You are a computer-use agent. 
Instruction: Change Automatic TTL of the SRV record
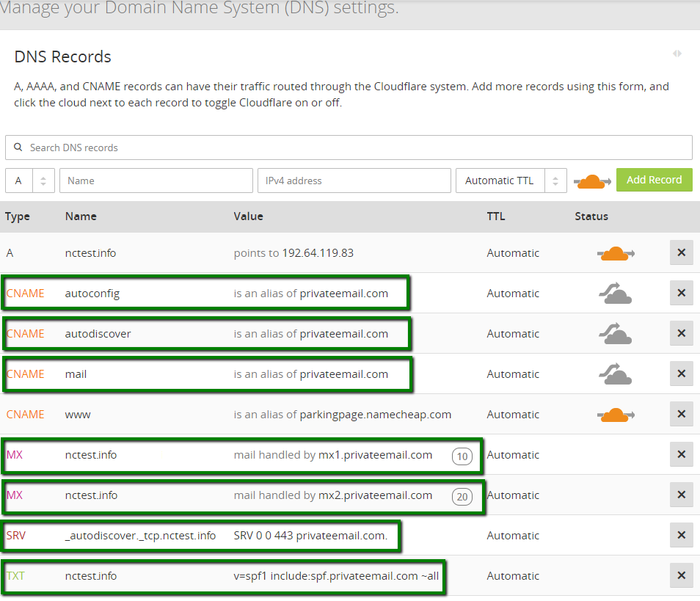(x=513, y=536)
